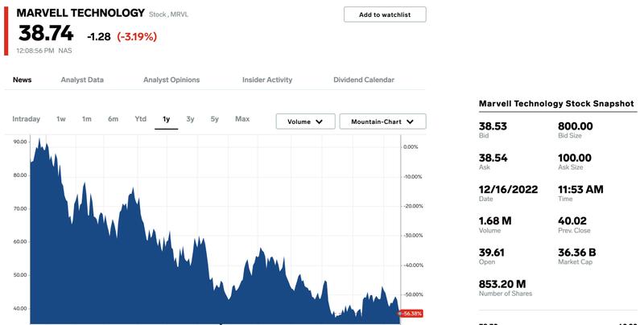Click the 39.61 Open value
Viewport: 644px width, 325px height.
(x=492, y=253)
